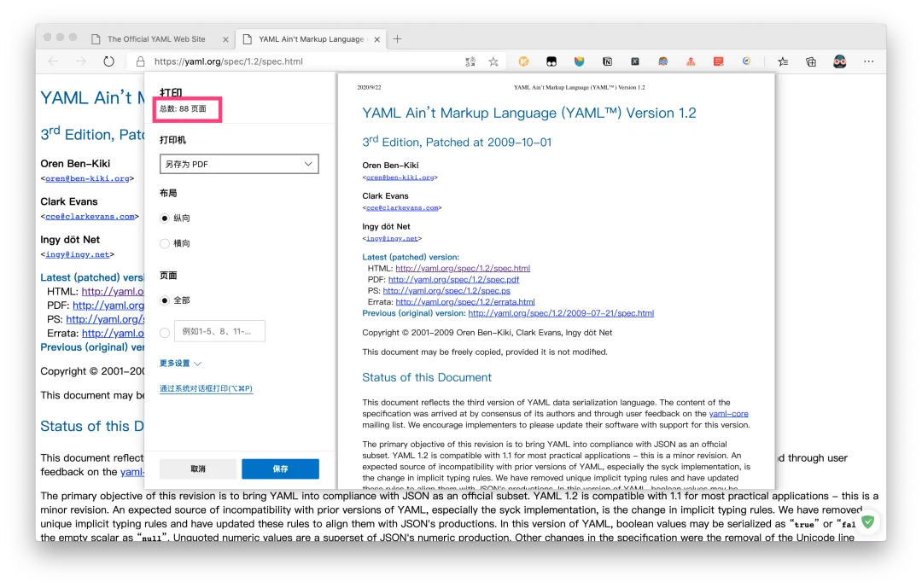
Task: Switch to YAML Ain't Markup Language tab
Action: [x=312, y=38]
